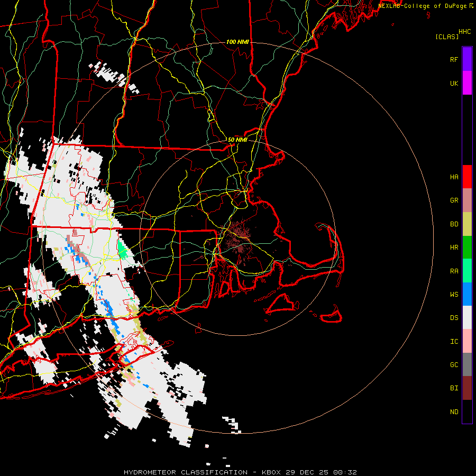Click the [CLAS] legend header
Viewport: 476px width, 476px height.
(446, 36)
